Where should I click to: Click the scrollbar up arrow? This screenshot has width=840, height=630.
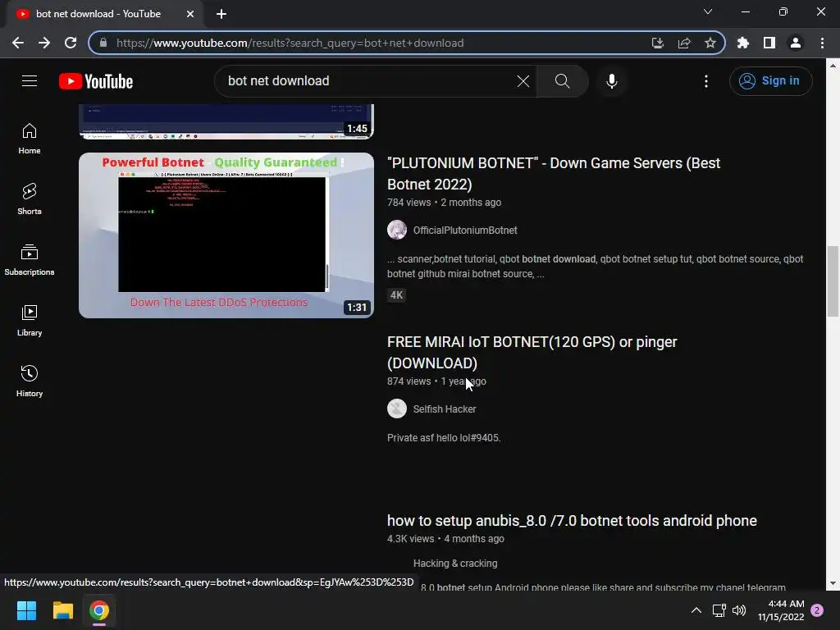point(833,66)
